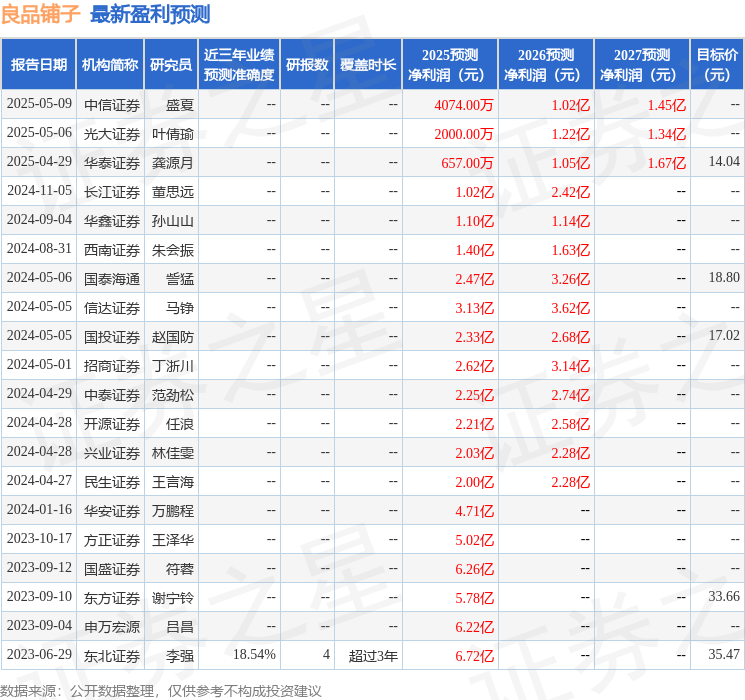Click the 覆盖时长 column header
745x700 pixels.
coord(368,65)
